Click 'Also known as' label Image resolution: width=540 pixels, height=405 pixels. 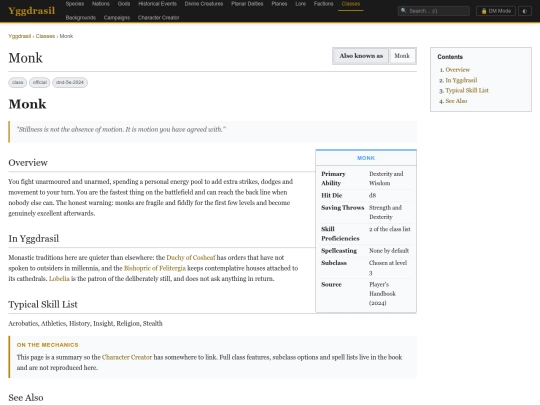coord(361,56)
